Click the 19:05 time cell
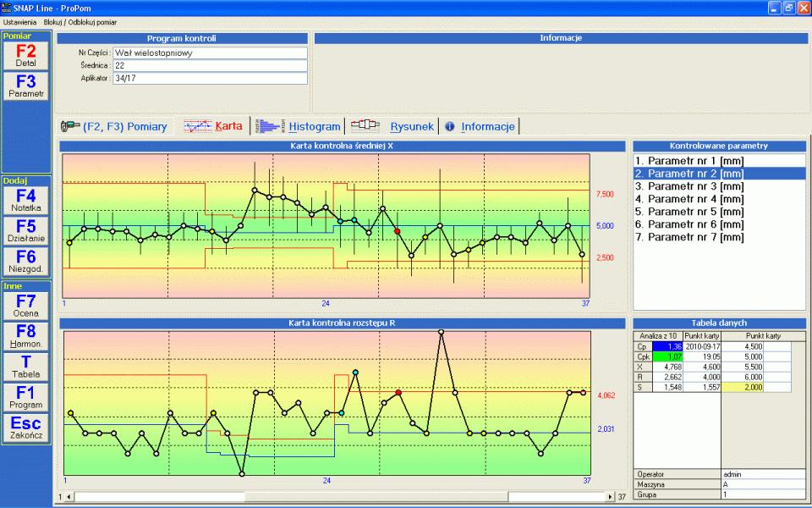The height and width of the screenshot is (508, 812). [x=702, y=356]
